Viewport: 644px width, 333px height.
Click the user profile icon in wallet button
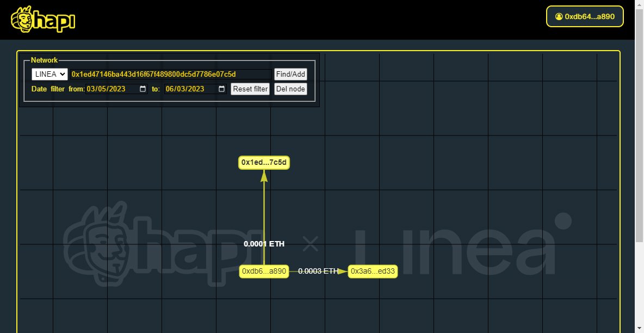(x=559, y=16)
